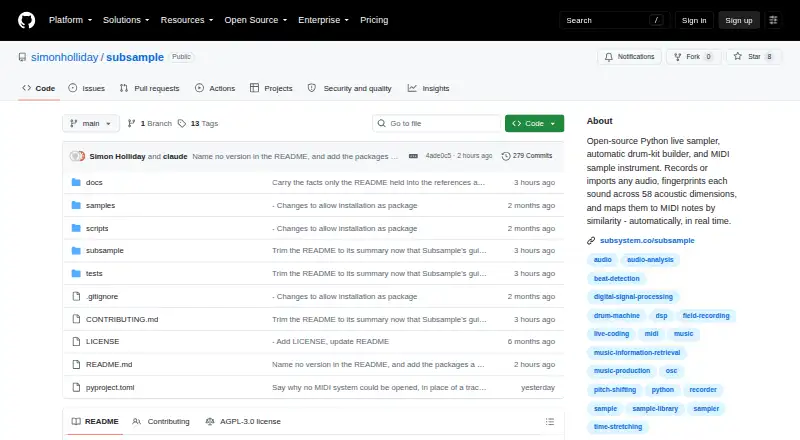Open the green Code dropdown button
The image size is (800, 440).
click(x=534, y=124)
